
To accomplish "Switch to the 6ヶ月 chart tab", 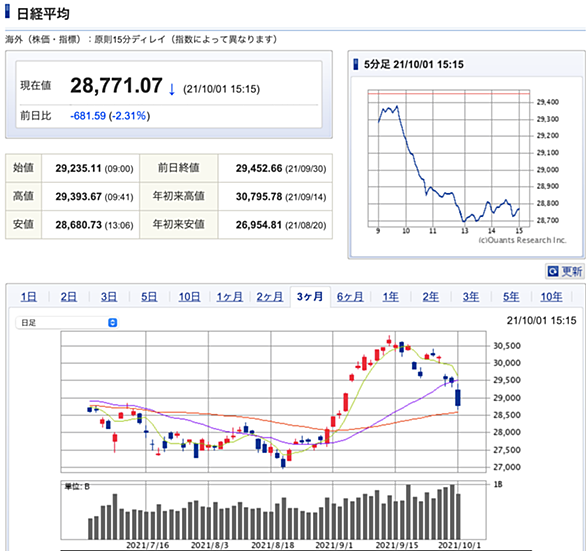I will click(x=350, y=297).
